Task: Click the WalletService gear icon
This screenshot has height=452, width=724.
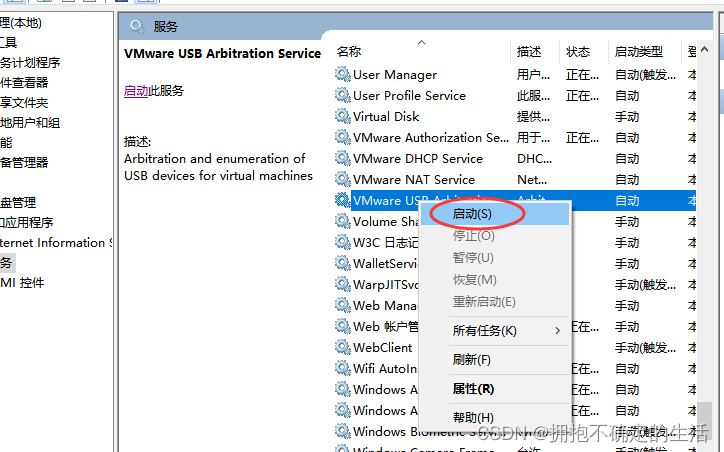Action: point(343,263)
